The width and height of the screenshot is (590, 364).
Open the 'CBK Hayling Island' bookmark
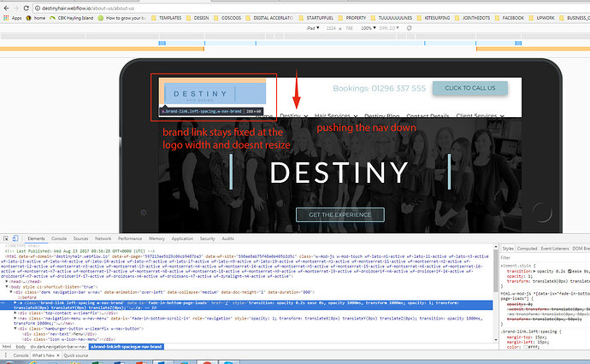[71, 18]
